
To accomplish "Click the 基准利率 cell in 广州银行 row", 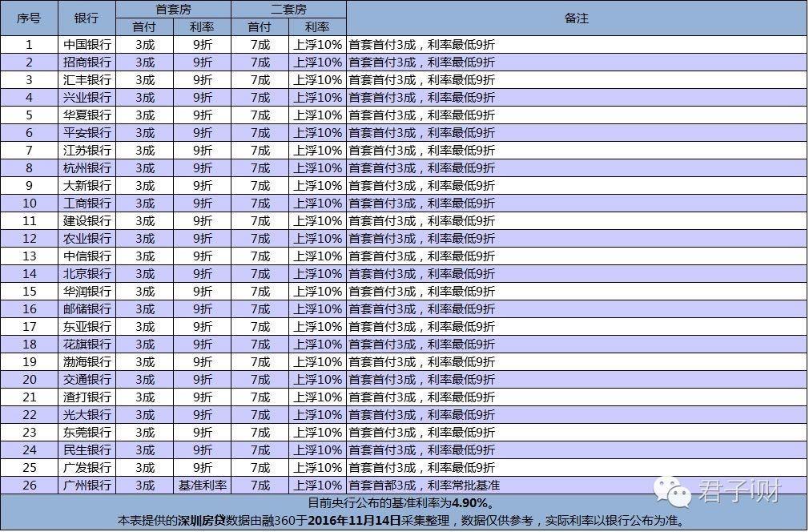I will 202,486.
